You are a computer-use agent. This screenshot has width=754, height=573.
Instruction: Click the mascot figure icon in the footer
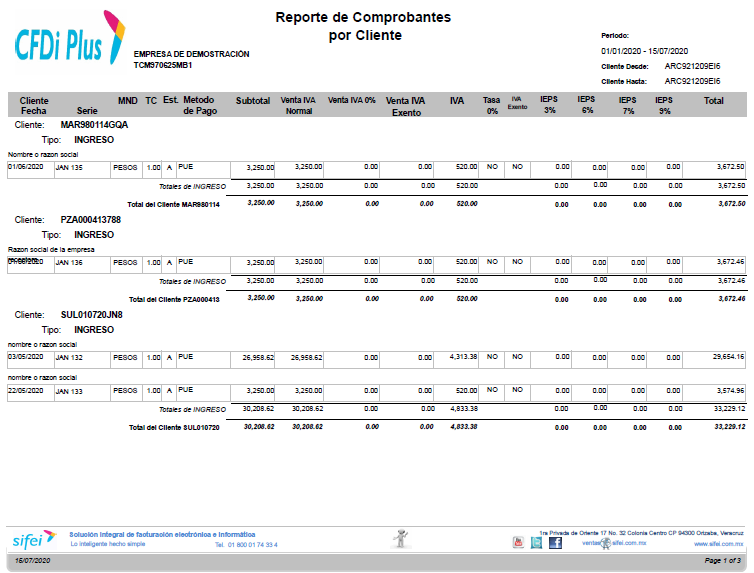click(x=400, y=538)
